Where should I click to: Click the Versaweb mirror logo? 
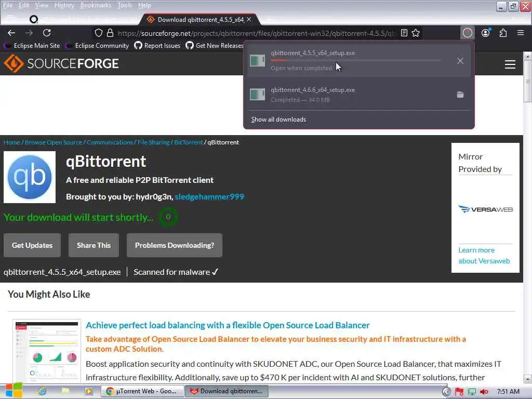pyautogui.click(x=485, y=209)
